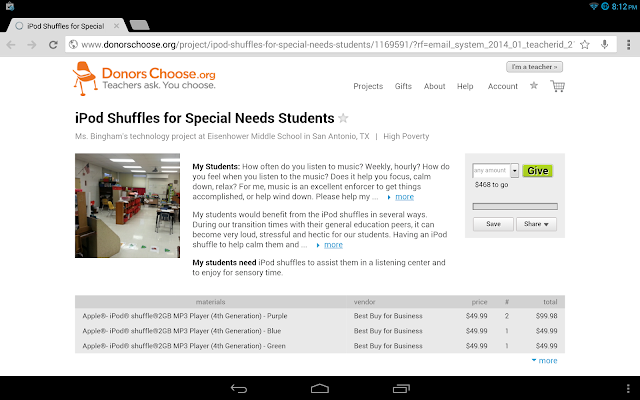Click the funding progress bar

point(515,207)
